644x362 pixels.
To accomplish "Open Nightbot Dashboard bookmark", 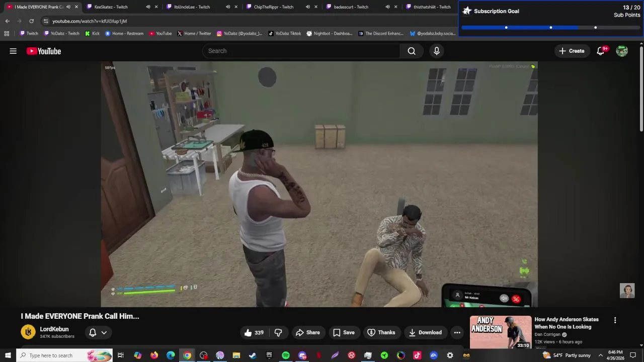I will tap(330, 34).
